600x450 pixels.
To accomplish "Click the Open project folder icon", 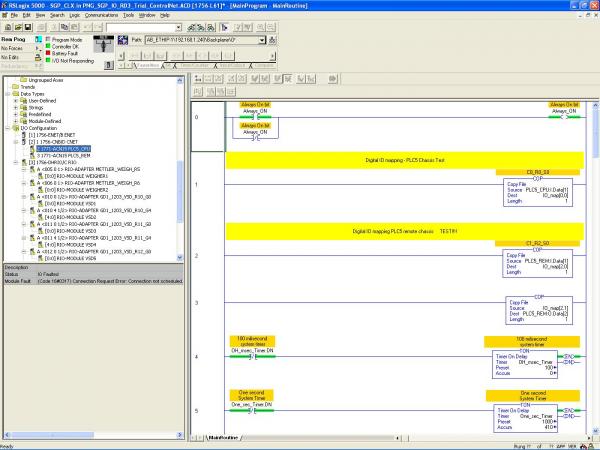I will point(18,27).
